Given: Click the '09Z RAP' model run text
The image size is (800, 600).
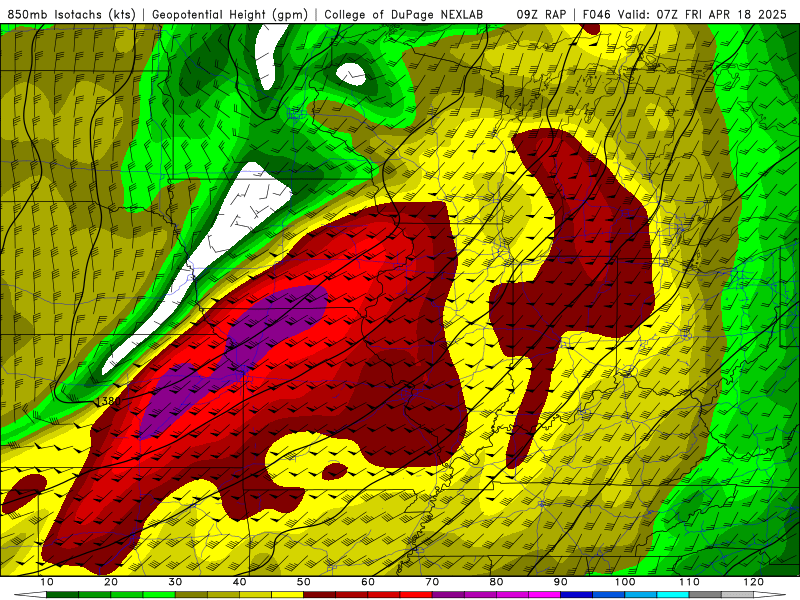Looking at the screenshot, I should pyautogui.click(x=541, y=15).
